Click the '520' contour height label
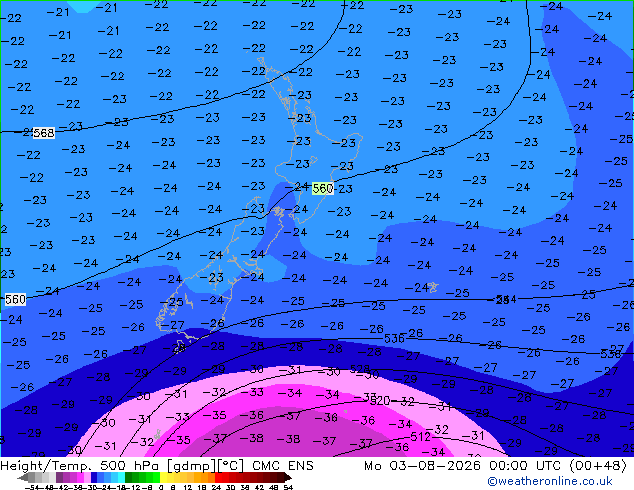The width and height of the screenshot is (634, 490). click(380, 401)
